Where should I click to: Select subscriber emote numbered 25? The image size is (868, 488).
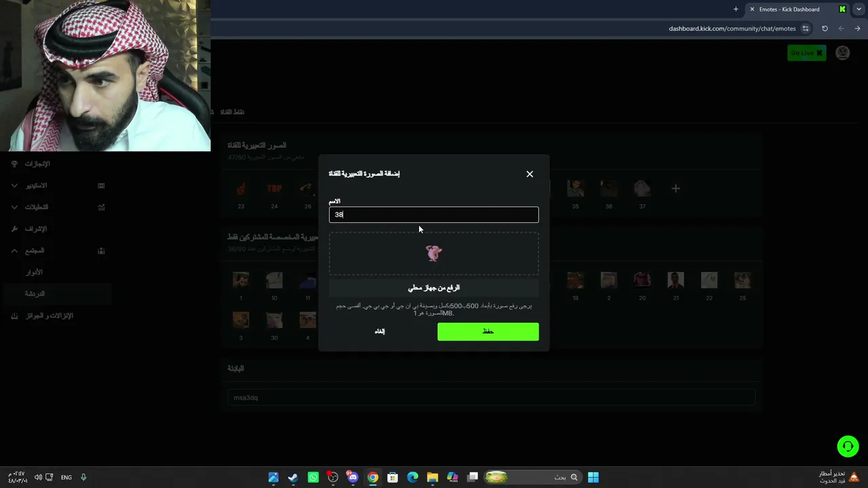[x=743, y=280]
